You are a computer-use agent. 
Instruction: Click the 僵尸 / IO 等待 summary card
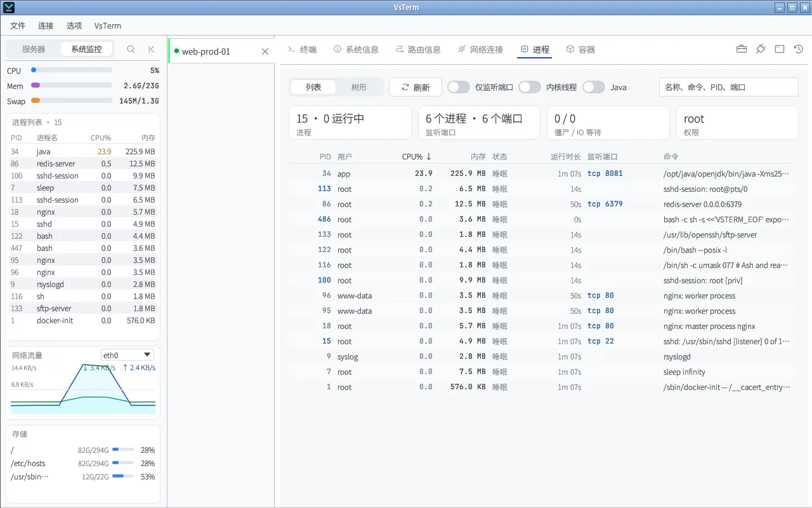[608, 123]
